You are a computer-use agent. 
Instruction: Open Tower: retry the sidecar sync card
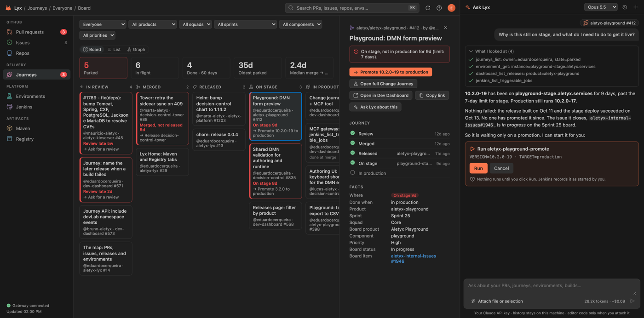click(x=162, y=119)
